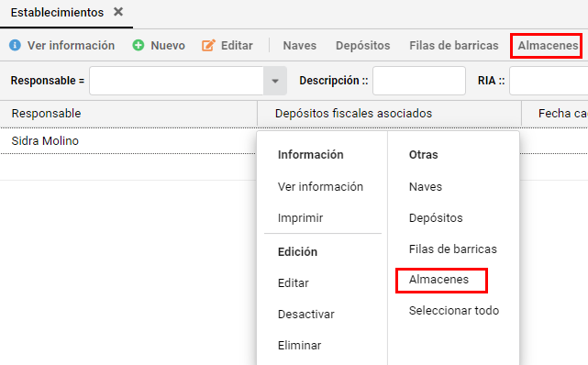588x365 pixels.
Task: Expand the Responsable filter dropdown arrow
Action: pos(275,81)
